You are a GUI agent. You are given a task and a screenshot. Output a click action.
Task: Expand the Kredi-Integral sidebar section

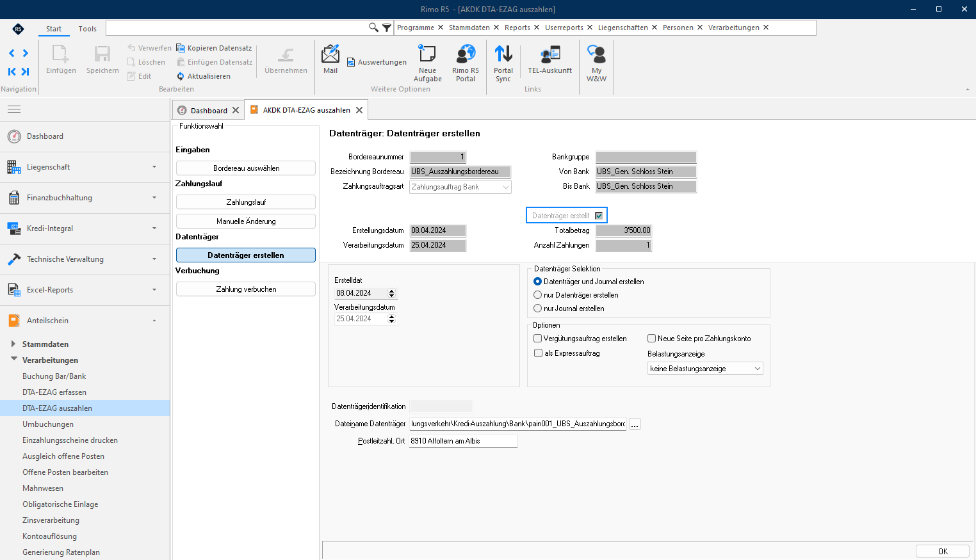[x=85, y=228]
